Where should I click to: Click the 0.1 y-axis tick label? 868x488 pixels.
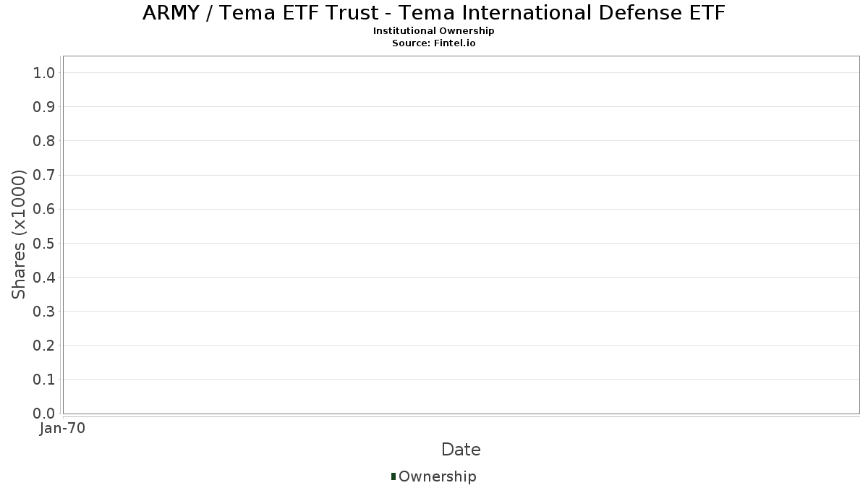[44, 380]
